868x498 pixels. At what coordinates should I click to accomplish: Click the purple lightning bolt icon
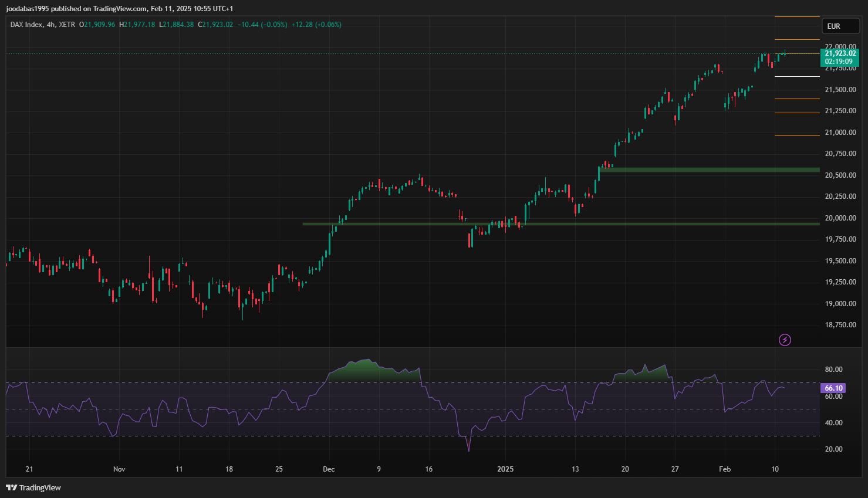(785, 340)
